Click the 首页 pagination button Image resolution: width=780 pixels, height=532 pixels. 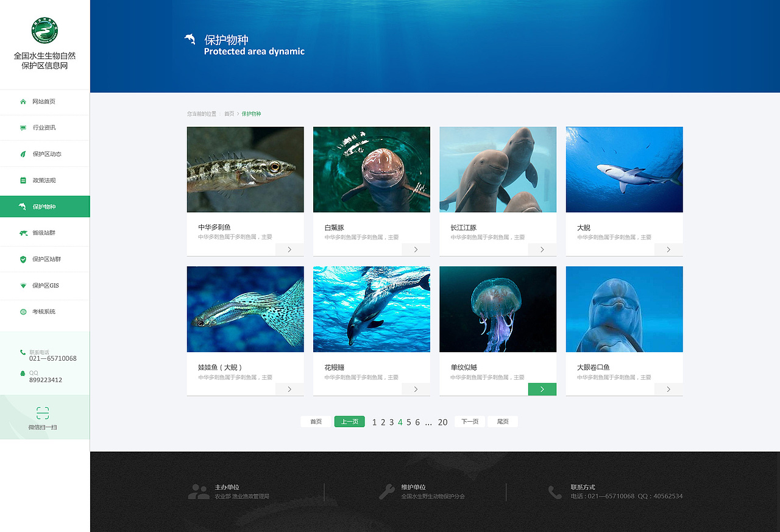point(316,422)
